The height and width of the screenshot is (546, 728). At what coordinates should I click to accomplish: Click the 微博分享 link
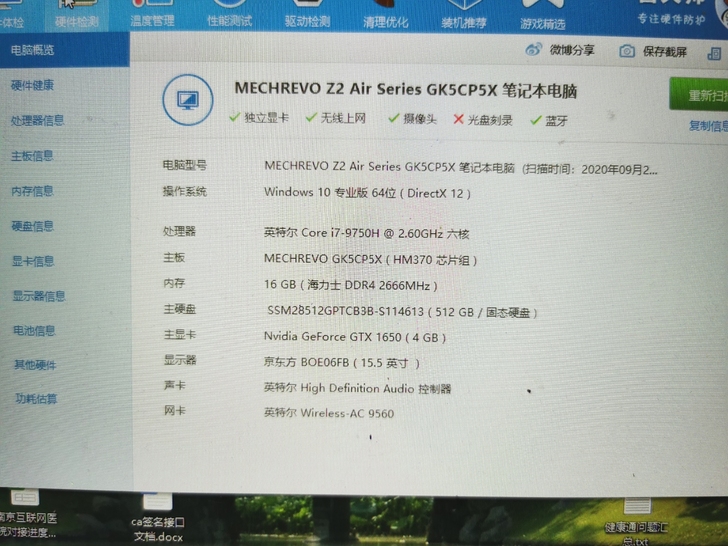click(572, 50)
